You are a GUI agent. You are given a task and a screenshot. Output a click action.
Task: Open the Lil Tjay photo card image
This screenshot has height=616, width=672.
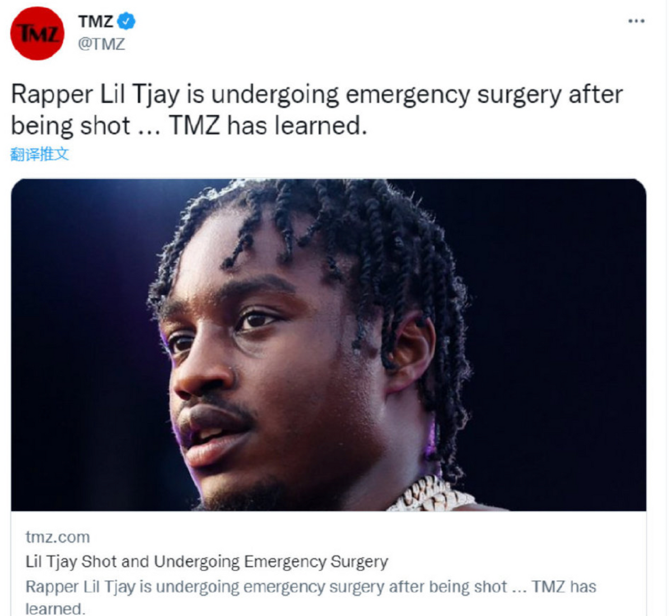pyautogui.click(x=329, y=344)
